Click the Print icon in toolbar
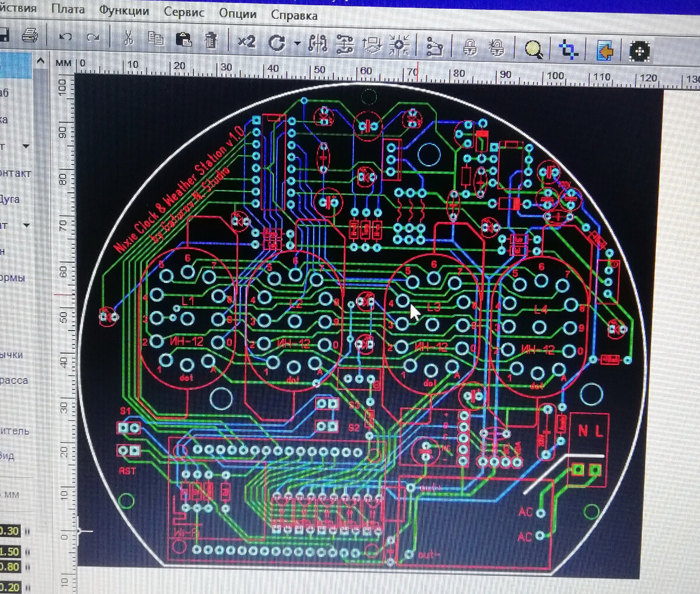The width and height of the screenshot is (700, 594). (29, 36)
